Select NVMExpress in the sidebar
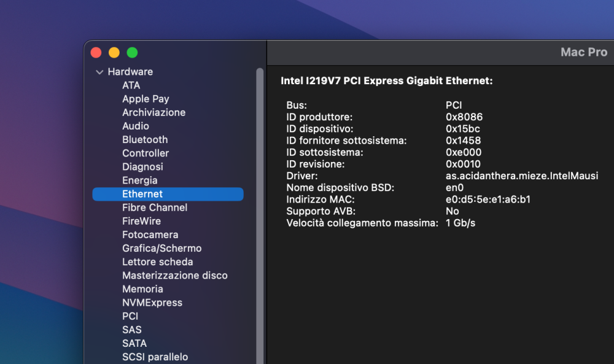The width and height of the screenshot is (614, 364). [x=152, y=303]
